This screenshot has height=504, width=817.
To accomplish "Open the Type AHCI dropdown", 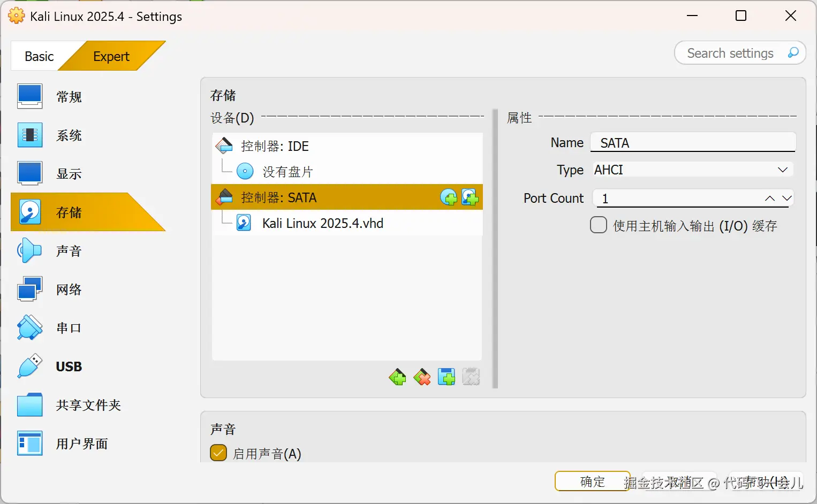I will [x=693, y=170].
